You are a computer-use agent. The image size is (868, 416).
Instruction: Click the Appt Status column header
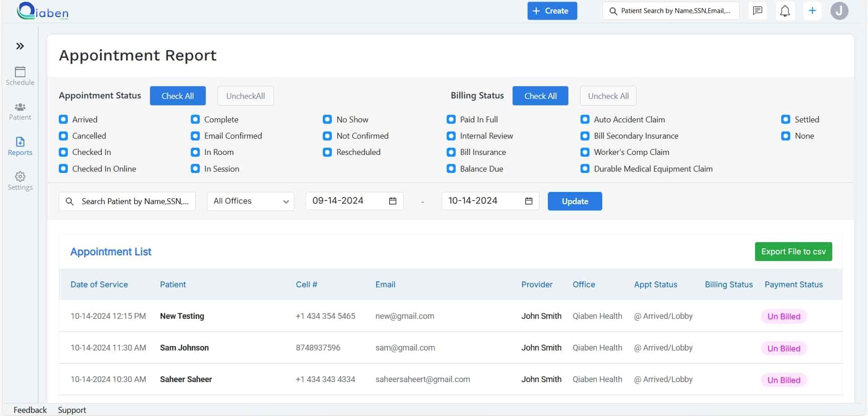(x=656, y=285)
